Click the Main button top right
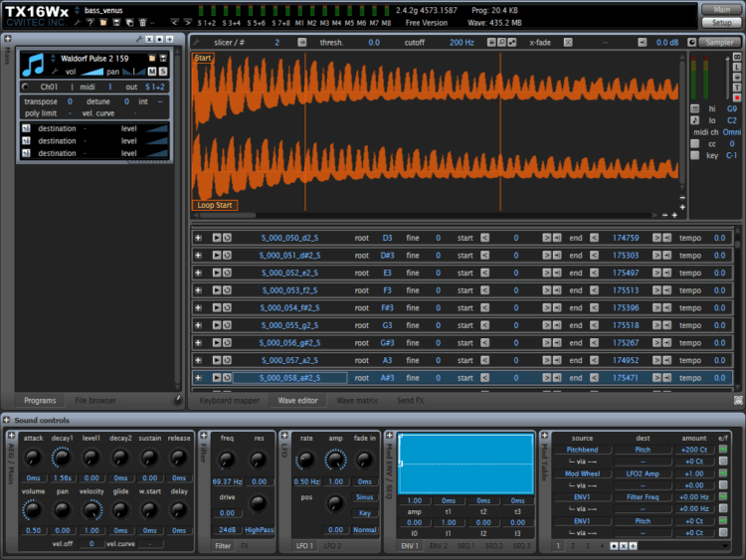746x560 pixels. click(722, 10)
